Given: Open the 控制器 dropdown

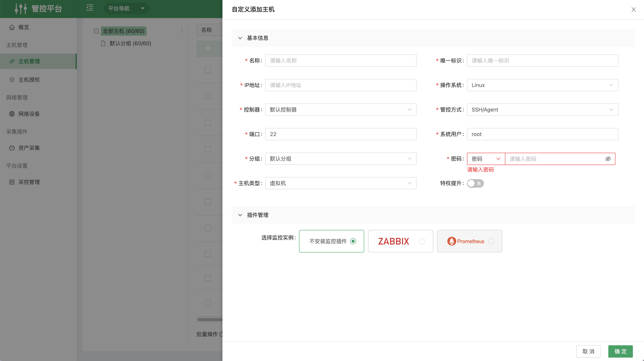Looking at the screenshot, I should tap(341, 110).
